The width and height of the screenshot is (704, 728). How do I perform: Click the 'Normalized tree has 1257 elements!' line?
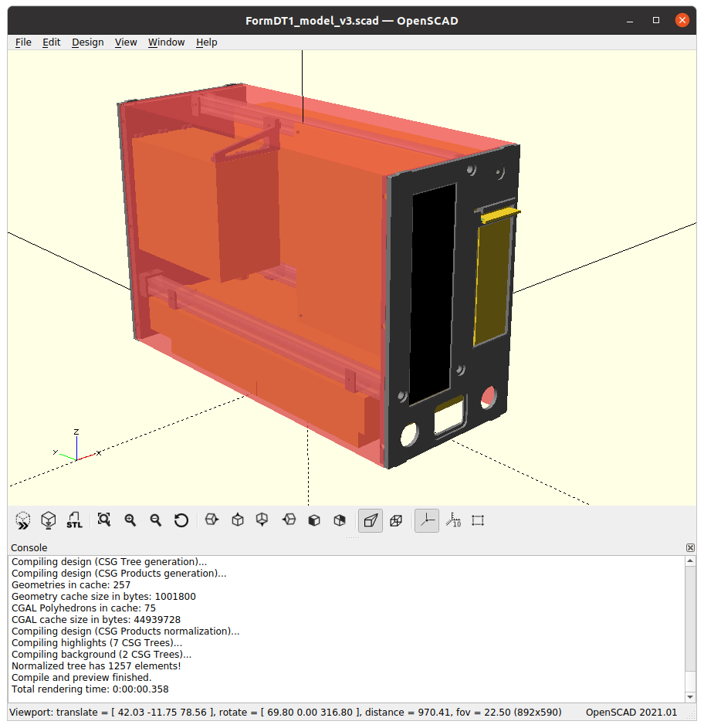point(96,666)
